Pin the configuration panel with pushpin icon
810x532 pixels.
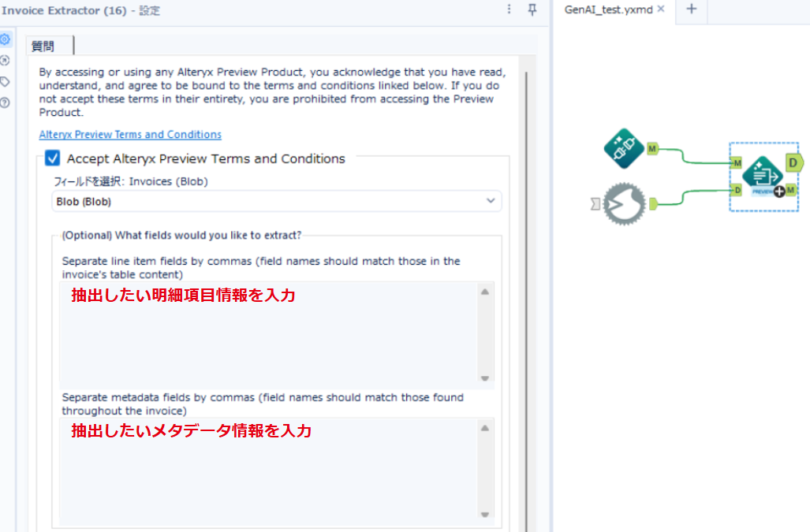point(532,9)
